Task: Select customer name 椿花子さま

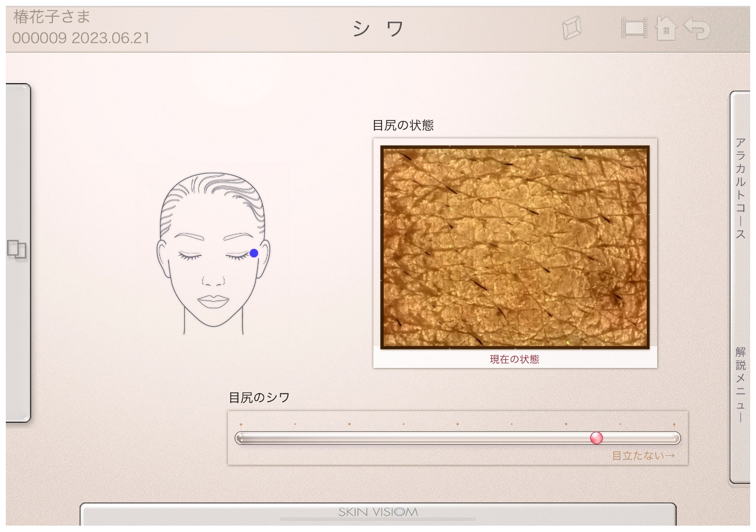Action: (x=52, y=17)
